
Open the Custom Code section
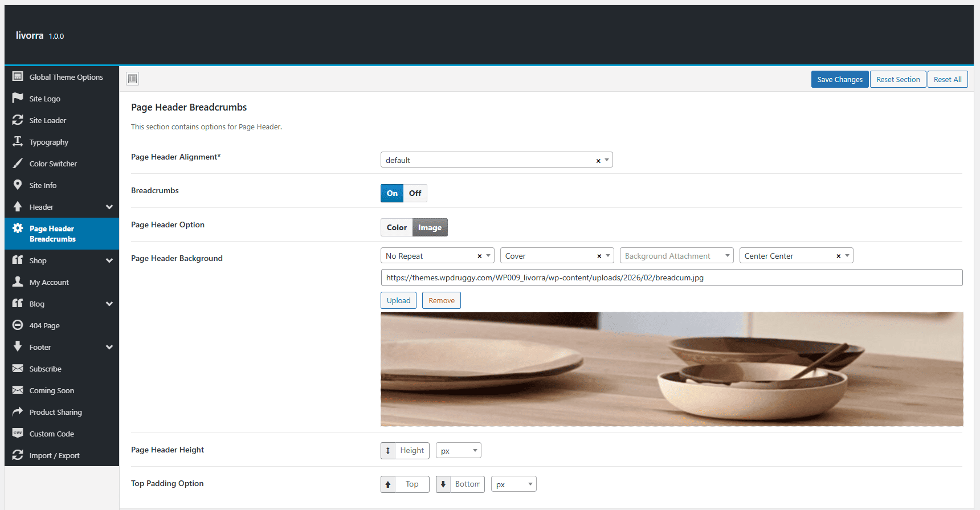(62, 434)
